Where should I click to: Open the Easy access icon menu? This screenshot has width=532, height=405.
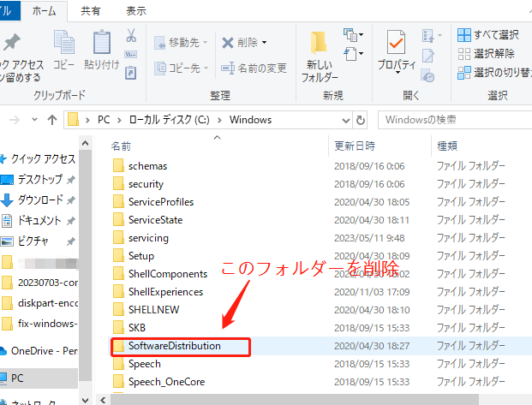point(353,54)
